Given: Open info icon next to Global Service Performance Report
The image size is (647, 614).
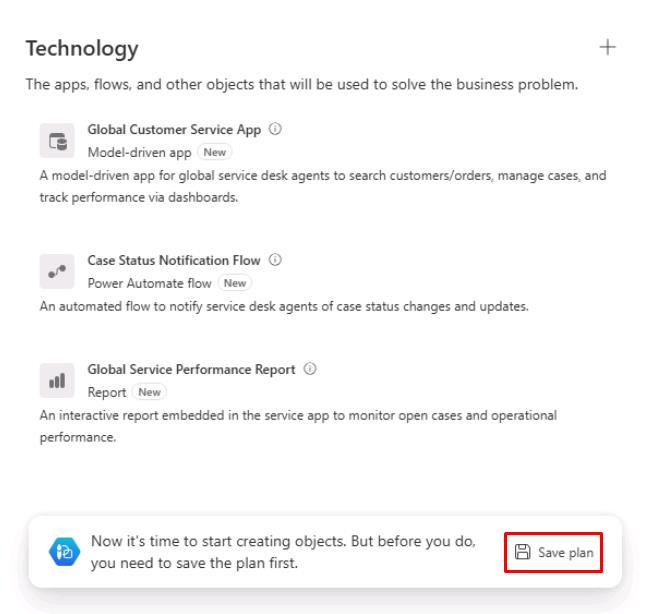Looking at the screenshot, I should pyautogui.click(x=310, y=369).
